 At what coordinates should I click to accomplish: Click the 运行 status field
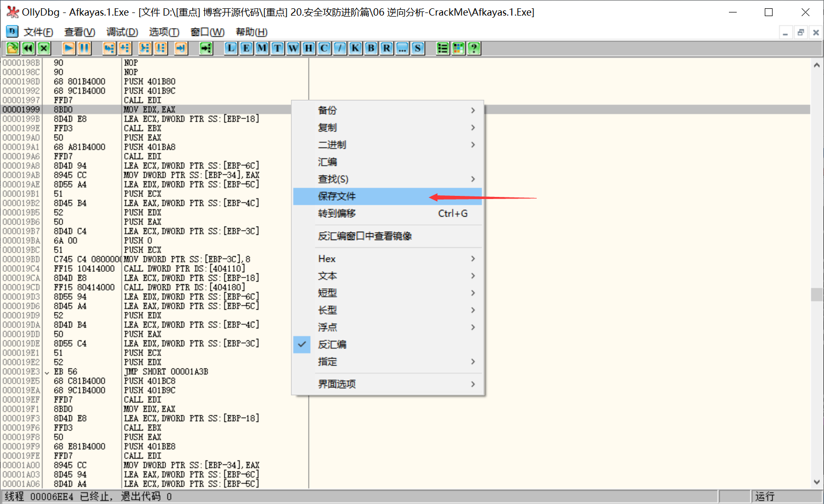[787, 496]
